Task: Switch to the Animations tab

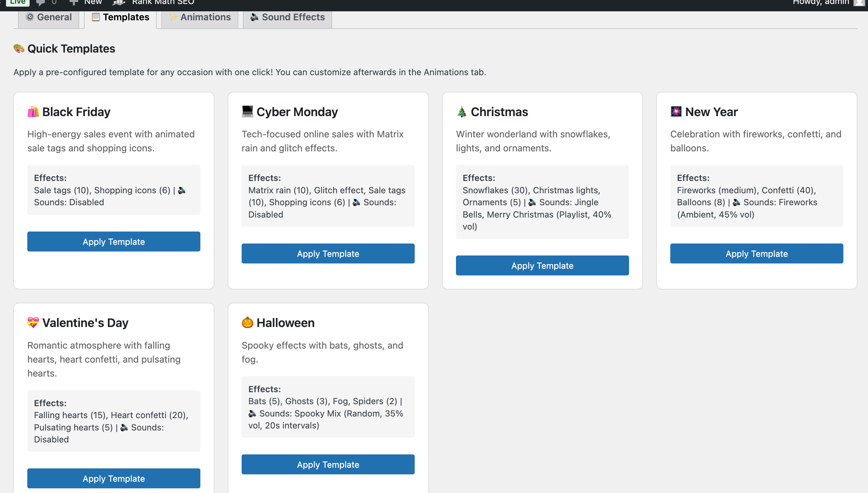Action: point(200,17)
